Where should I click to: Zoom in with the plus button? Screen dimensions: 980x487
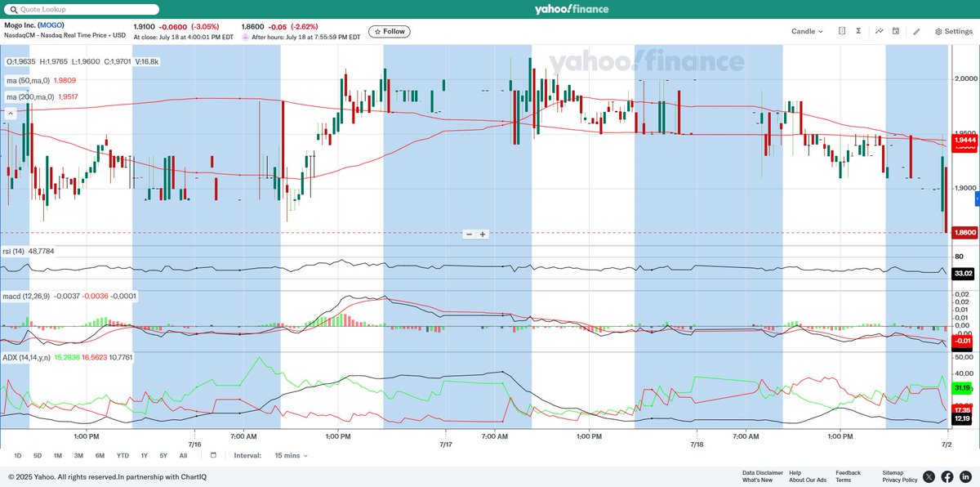[x=483, y=235]
